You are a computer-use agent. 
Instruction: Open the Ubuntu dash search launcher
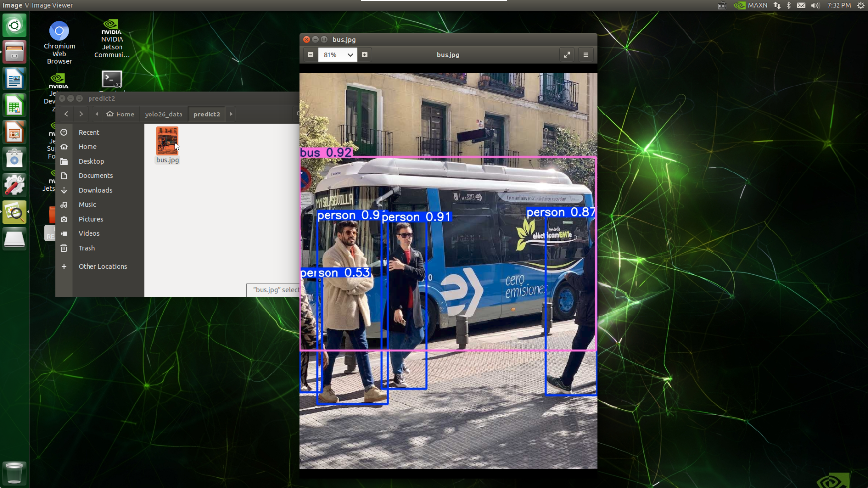(x=14, y=26)
